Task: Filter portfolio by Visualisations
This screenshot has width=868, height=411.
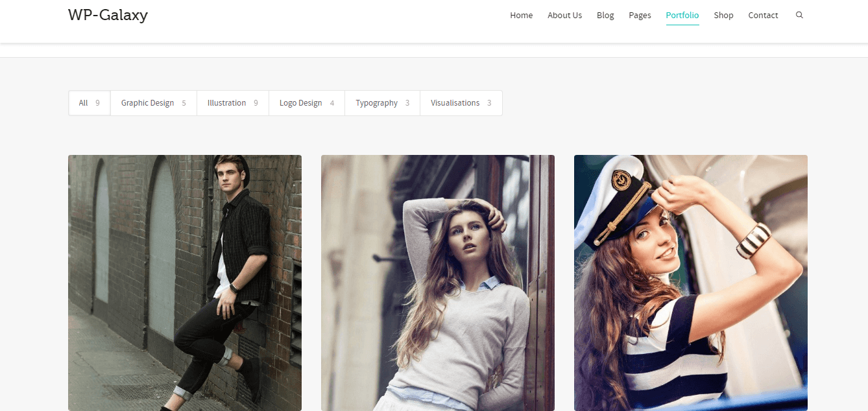Action: coord(461,103)
